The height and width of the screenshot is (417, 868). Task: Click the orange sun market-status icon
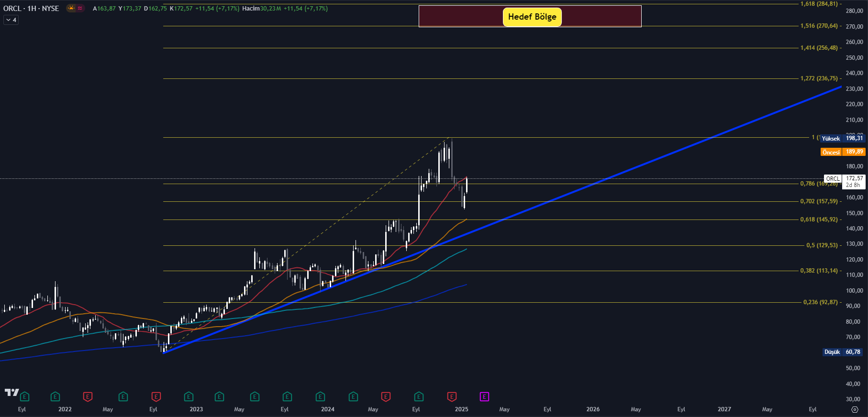tap(71, 8)
